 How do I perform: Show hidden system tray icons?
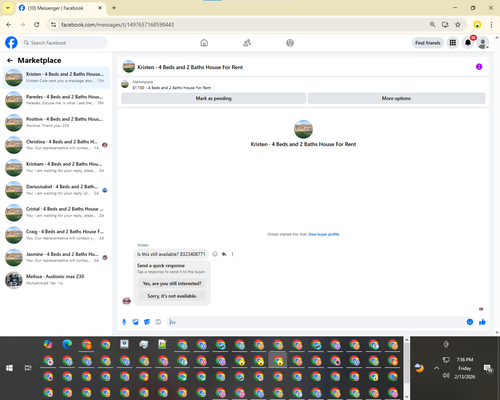pyautogui.click(x=436, y=368)
